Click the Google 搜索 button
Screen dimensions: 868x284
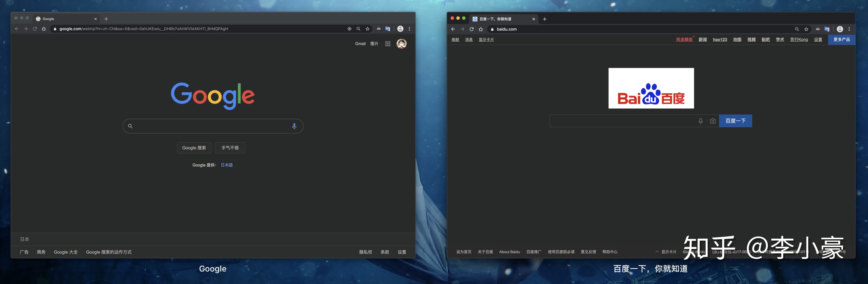[194, 148]
